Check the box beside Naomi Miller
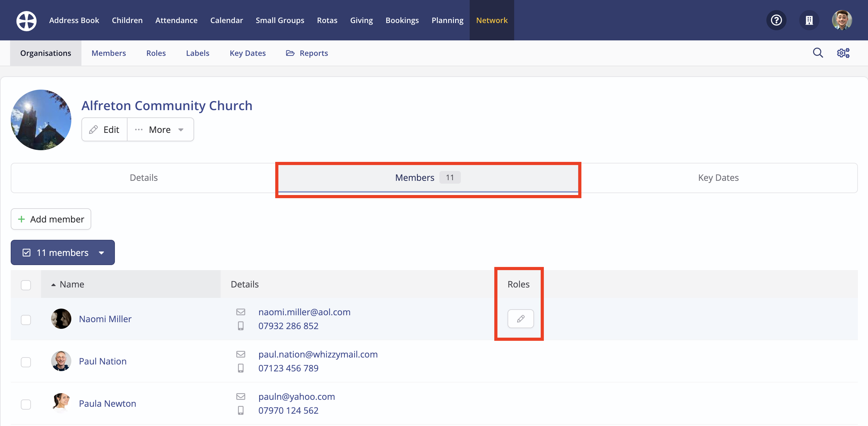868x426 pixels. 26,320
